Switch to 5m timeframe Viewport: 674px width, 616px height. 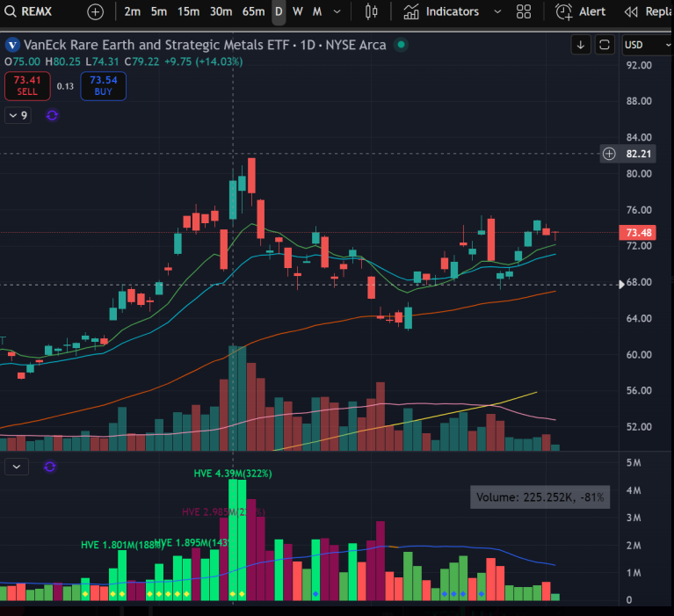click(x=158, y=11)
